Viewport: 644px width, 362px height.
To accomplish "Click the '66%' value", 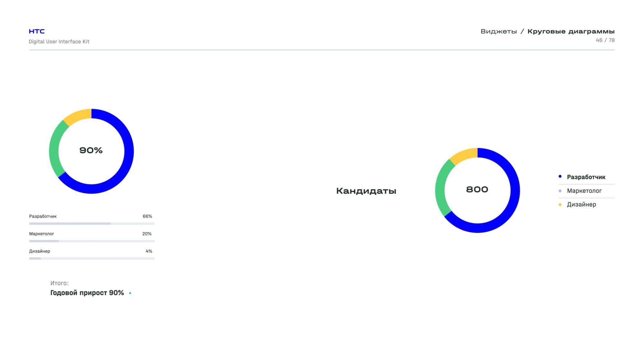I will click(147, 216).
